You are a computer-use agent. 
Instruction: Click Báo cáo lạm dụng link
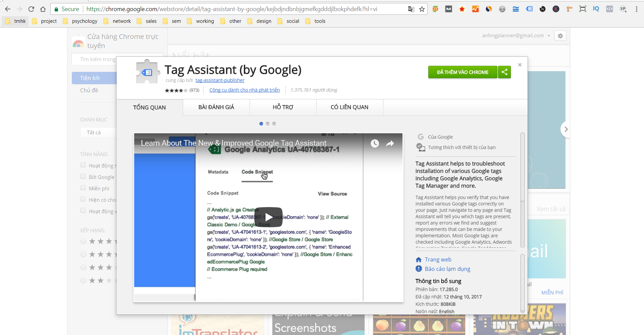pyautogui.click(x=447, y=269)
